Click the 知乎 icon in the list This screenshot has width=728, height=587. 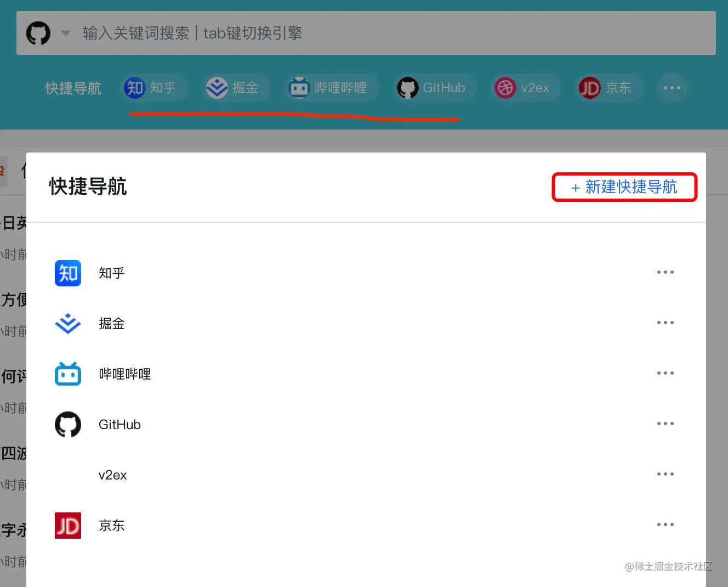[x=68, y=273]
